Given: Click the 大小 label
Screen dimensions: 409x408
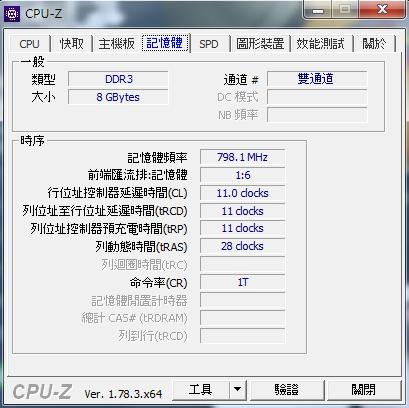Looking at the screenshot, I should pos(43,97).
